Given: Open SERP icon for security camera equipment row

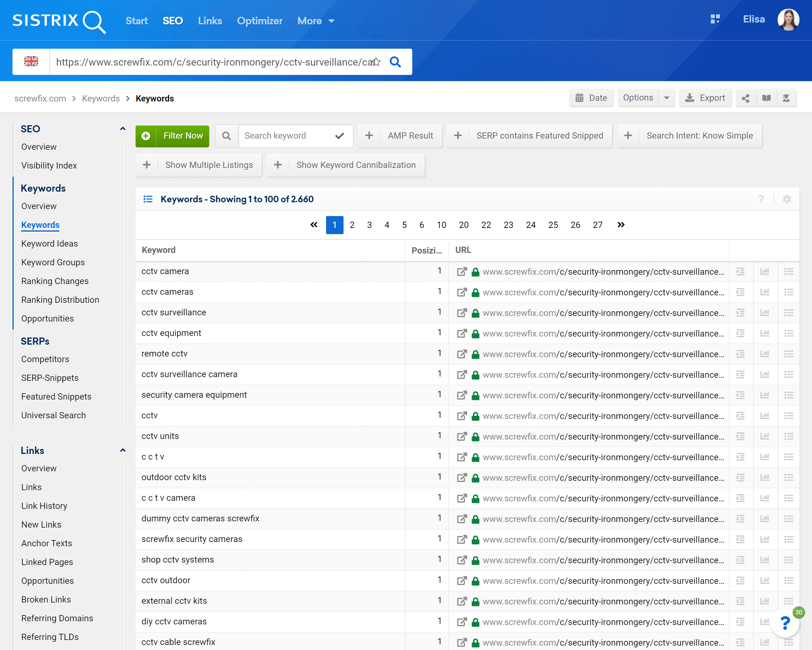Looking at the screenshot, I should point(740,395).
